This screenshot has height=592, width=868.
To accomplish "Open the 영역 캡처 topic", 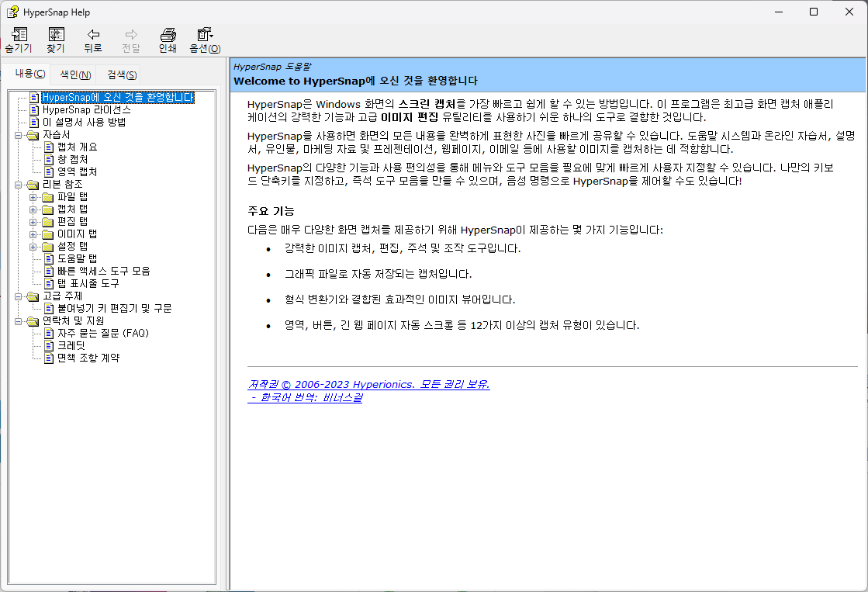I will (x=78, y=171).
